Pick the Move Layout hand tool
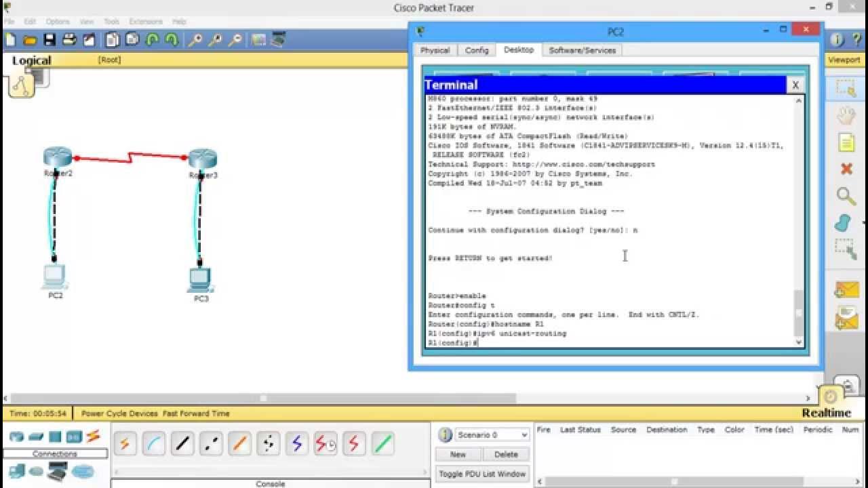868x488 pixels. (x=846, y=116)
